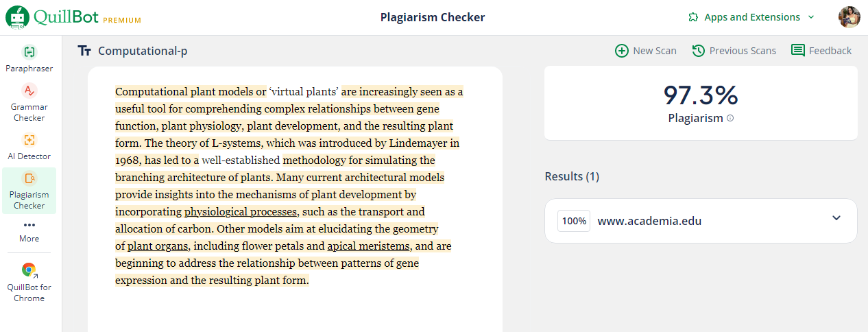
Task: Click the 'apical meristems' underlined text
Action: tap(369, 246)
